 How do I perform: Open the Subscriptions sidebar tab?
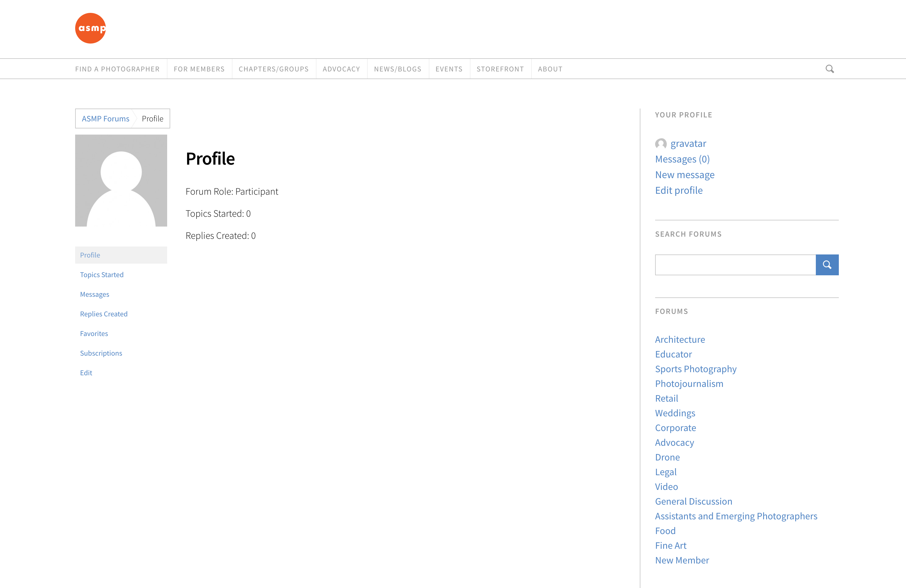(x=101, y=353)
